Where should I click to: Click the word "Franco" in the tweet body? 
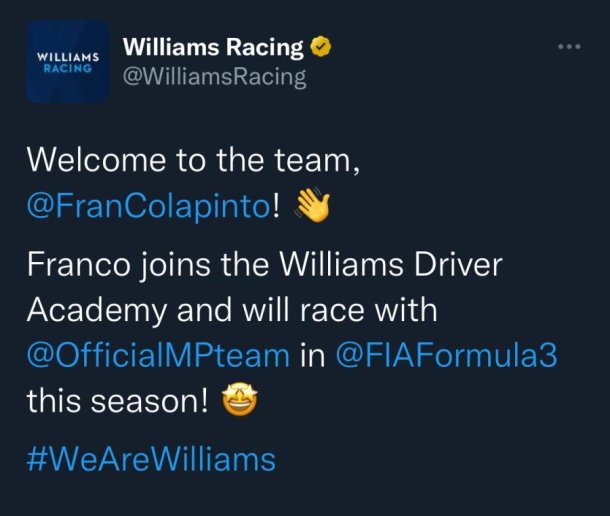point(79,265)
